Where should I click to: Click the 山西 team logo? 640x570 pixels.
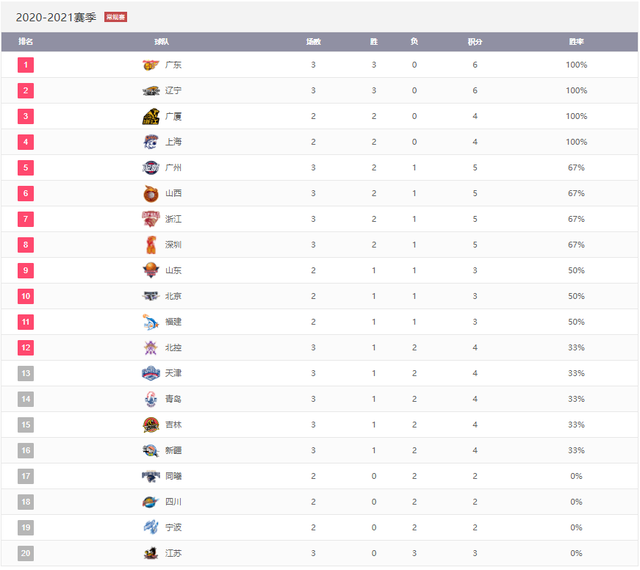[x=151, y=193]
